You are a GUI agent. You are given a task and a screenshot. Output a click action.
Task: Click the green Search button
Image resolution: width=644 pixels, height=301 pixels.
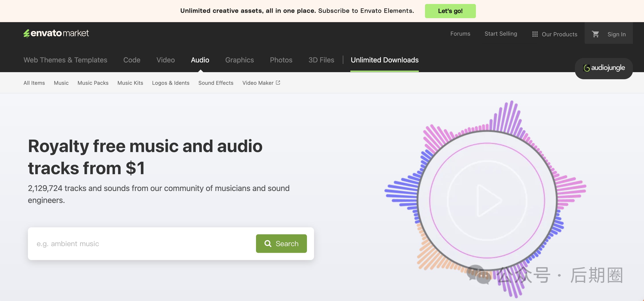pyautogui.click(x=281, y=243)
